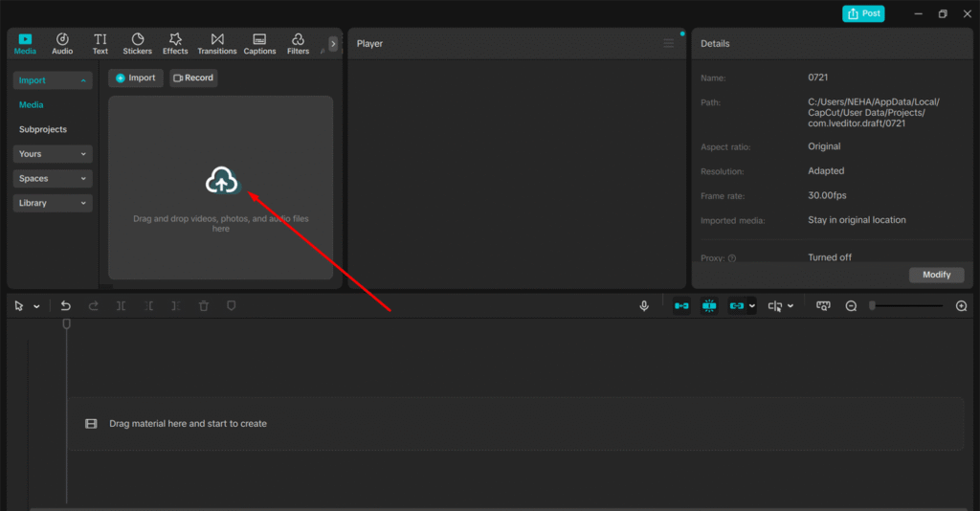Open the Stickers tab
The height and width of the screenshot is (511, 980).
coord(138,44)
